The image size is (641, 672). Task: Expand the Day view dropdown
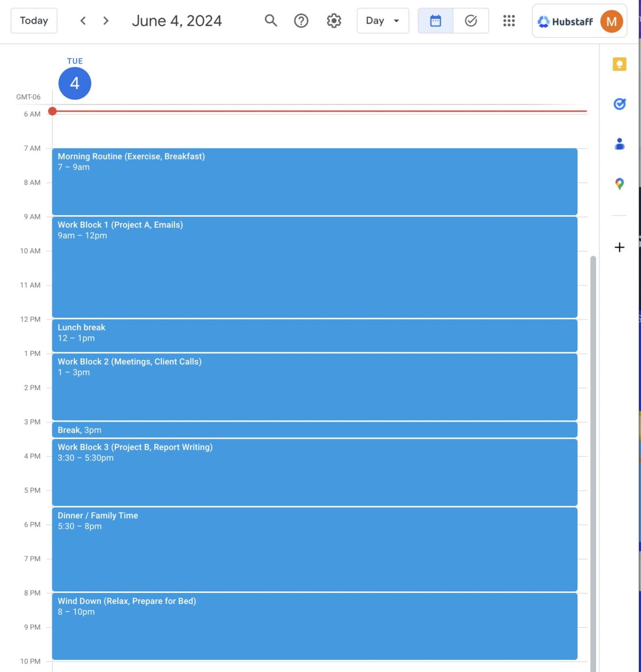[x=382, y=21]
